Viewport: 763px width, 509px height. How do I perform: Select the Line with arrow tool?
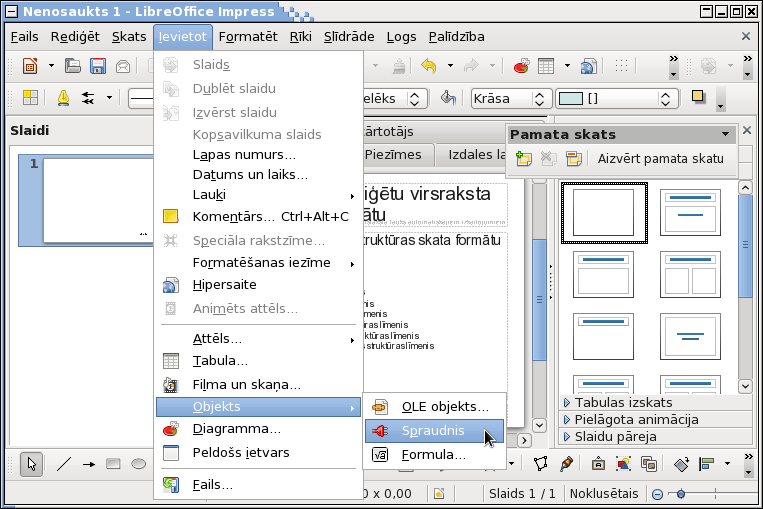click(x=89, y=464)
